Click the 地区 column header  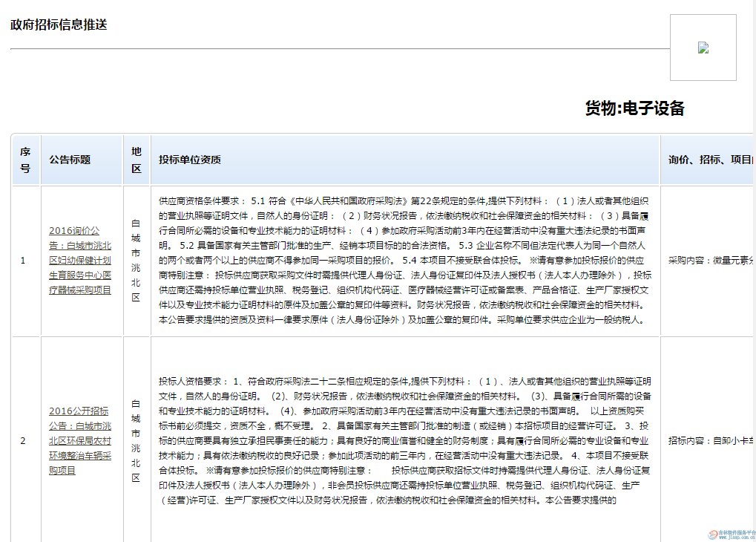[136, 160]
